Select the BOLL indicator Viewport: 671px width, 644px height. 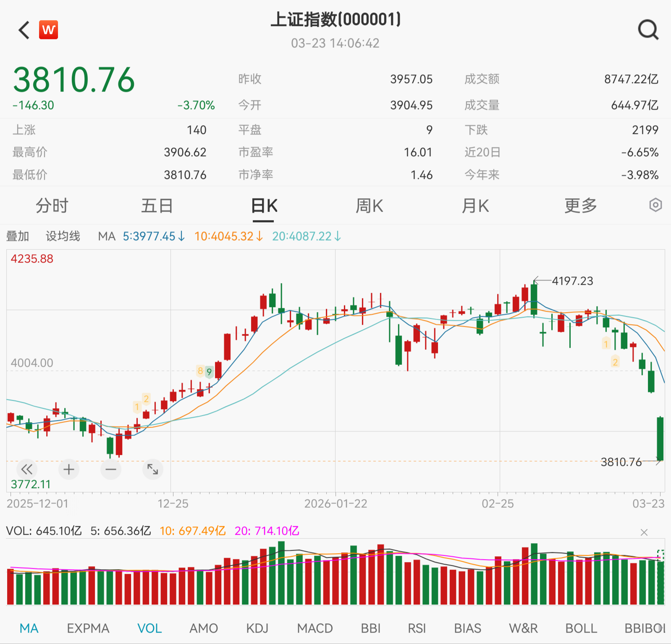[x=581, y=628]
